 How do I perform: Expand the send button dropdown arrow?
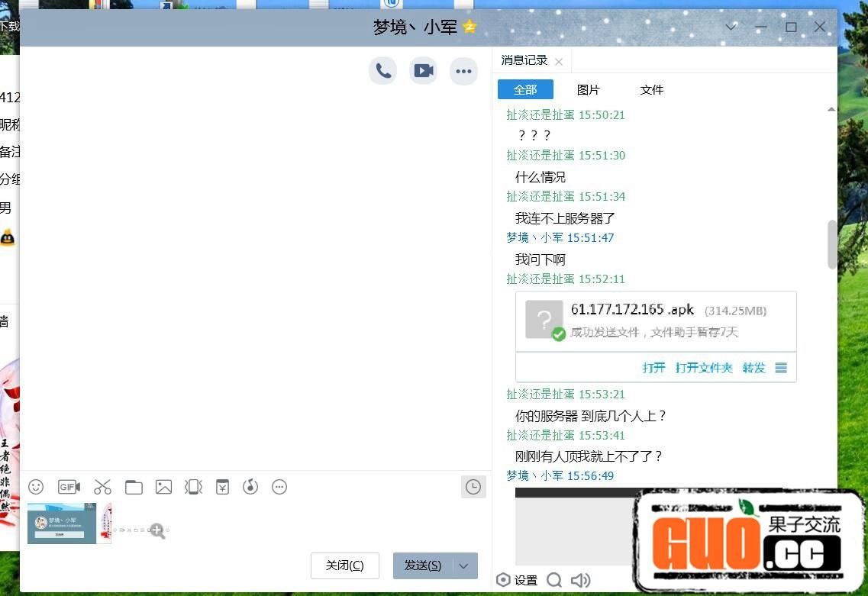coord(463,565)
